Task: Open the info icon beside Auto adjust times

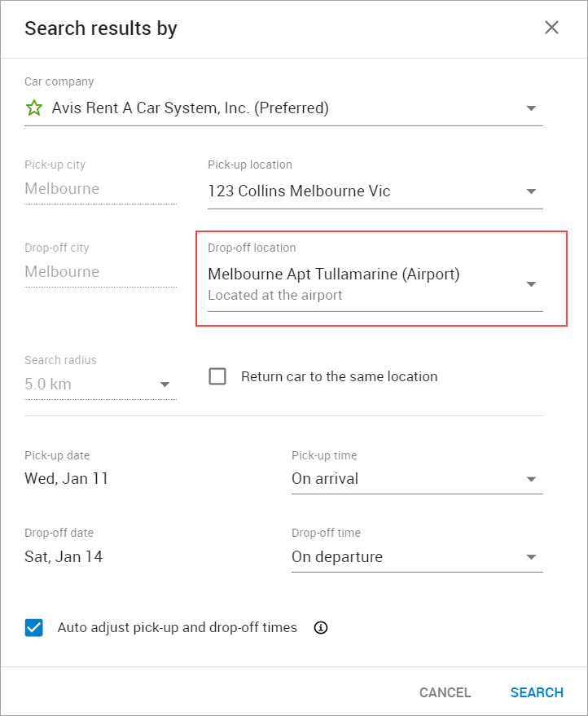Action: tap(321, 628)
